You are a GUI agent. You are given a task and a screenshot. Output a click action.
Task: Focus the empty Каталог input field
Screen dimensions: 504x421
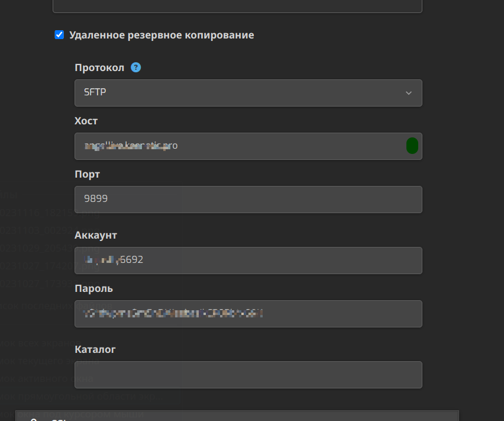pos(248,375)
